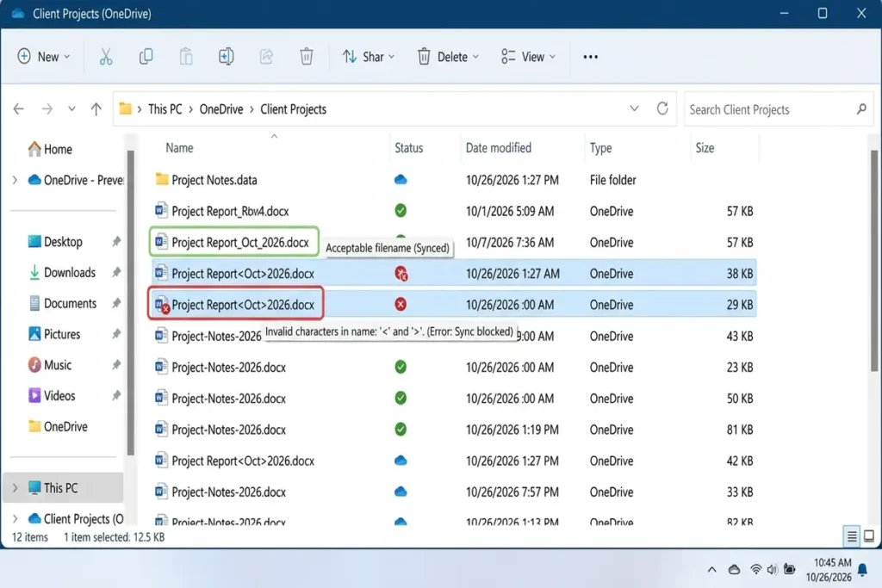Viewport: 882px width, 588px height.
Task: Click the Cut scissors icon
Action: (106, 57)
